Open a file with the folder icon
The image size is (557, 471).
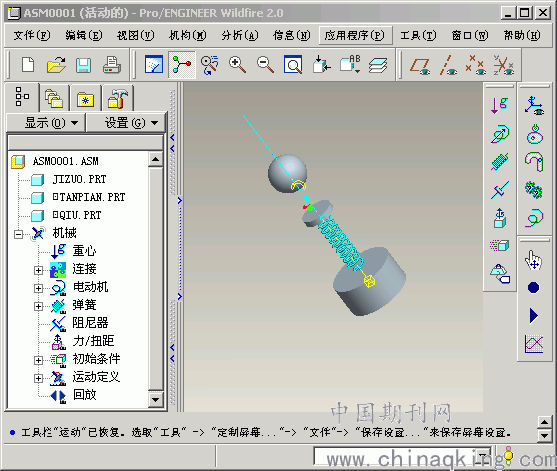point(56,65)
